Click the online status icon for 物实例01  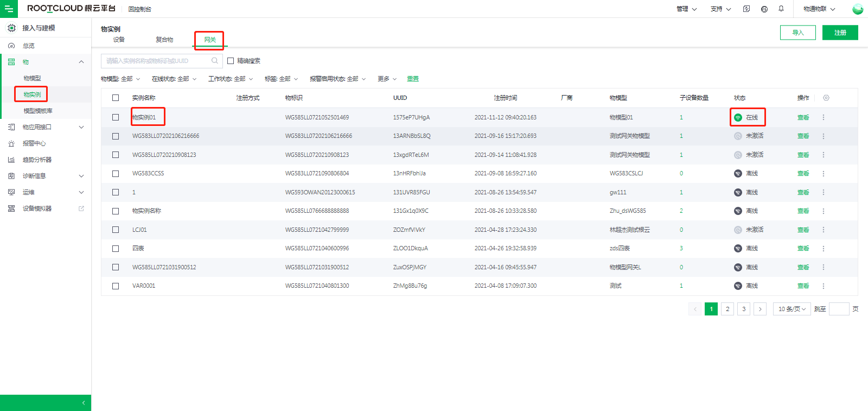(x=738, y=117)
